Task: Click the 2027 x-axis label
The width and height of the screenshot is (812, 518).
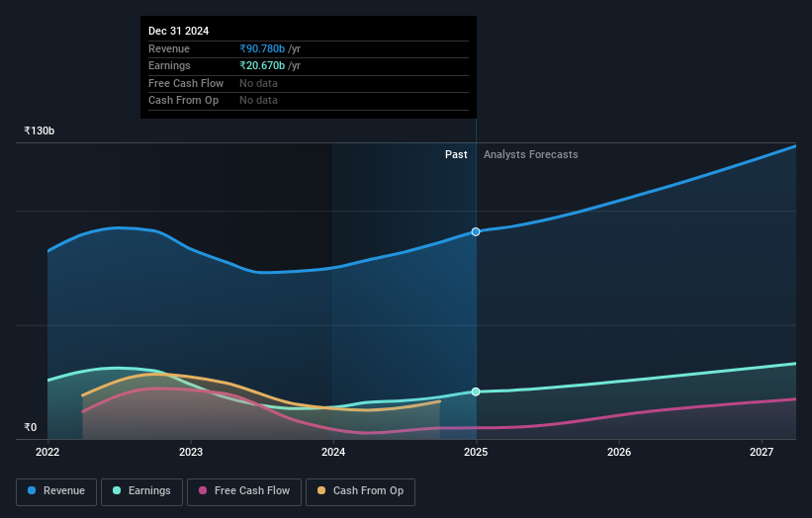Action: coord(762,453)
